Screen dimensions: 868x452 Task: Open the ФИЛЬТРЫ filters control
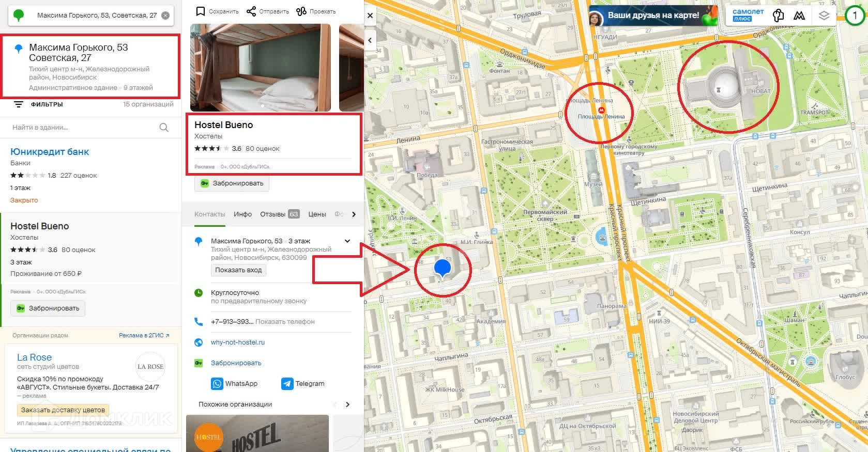coord(39,104)
